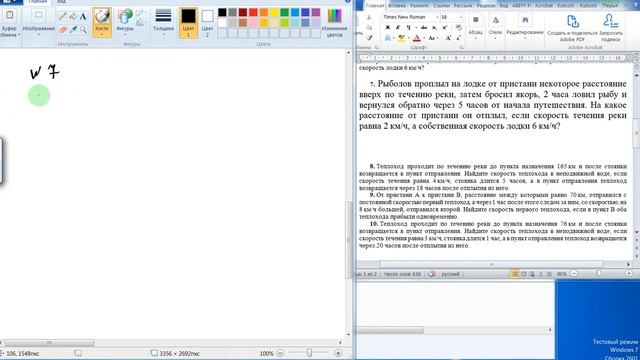The height and width of the screenshot is (360, 640).
Task: Click Word zoom percentage 90%
Action: [562, 274]
